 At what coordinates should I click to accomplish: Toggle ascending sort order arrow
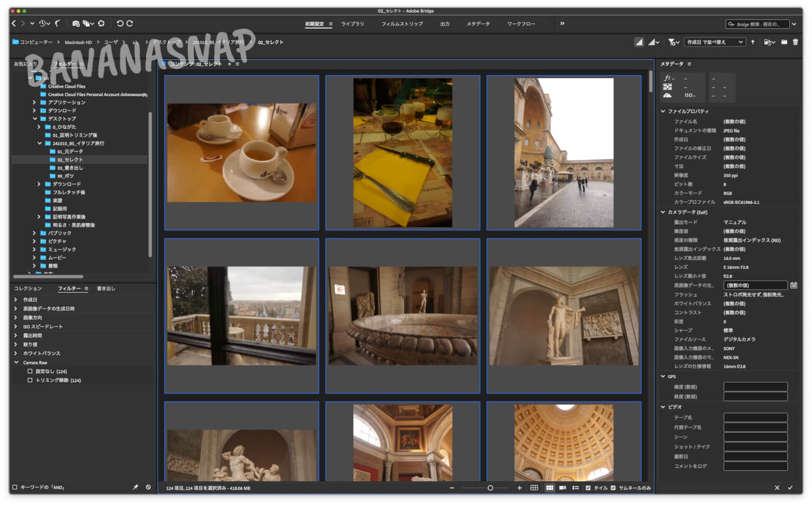[x=753, y=42]
